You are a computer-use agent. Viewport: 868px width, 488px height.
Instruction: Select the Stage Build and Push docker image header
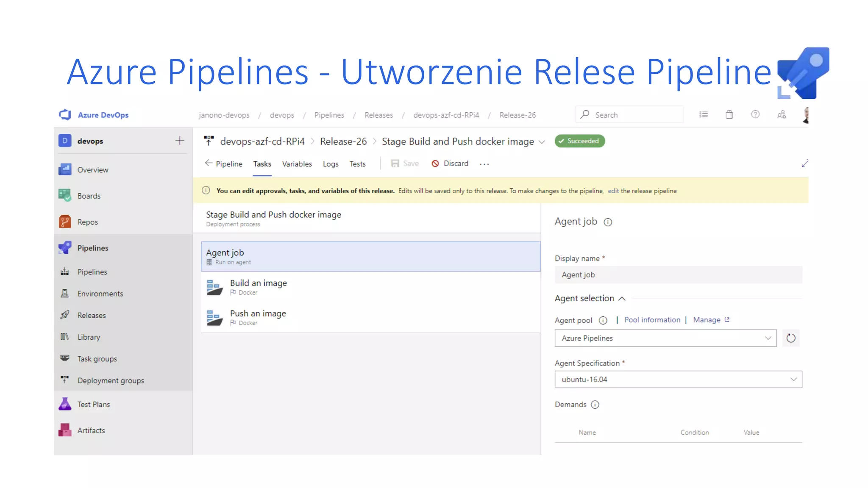[x=367, y=218]
